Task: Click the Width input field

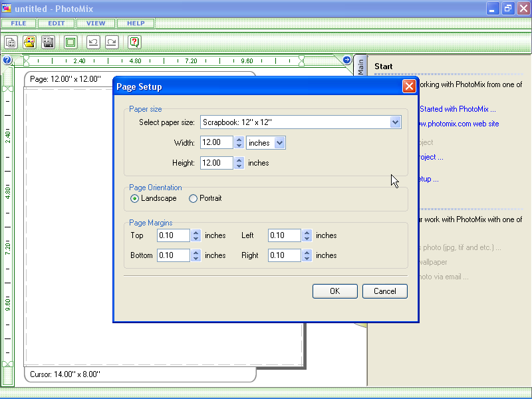Action: [x=217, y=142]
